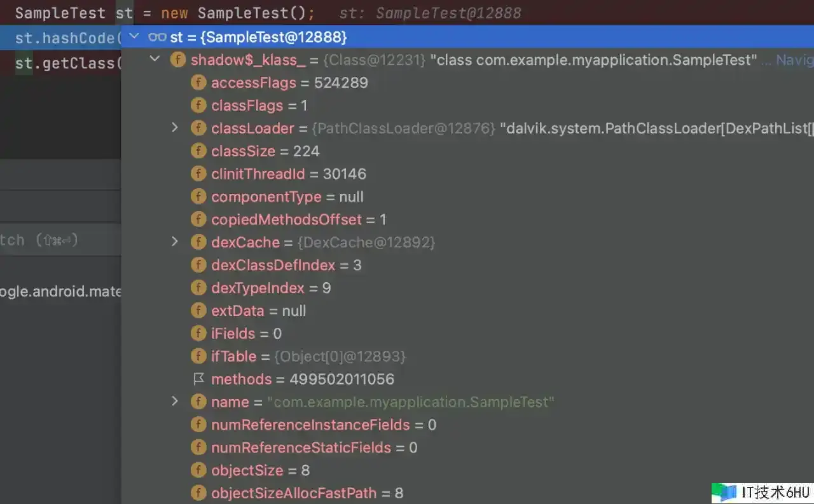This screenshot has height=504, width=814.
Task: Collapse the root st variable node
Action: pyautogui.click(x=134, y=37)
